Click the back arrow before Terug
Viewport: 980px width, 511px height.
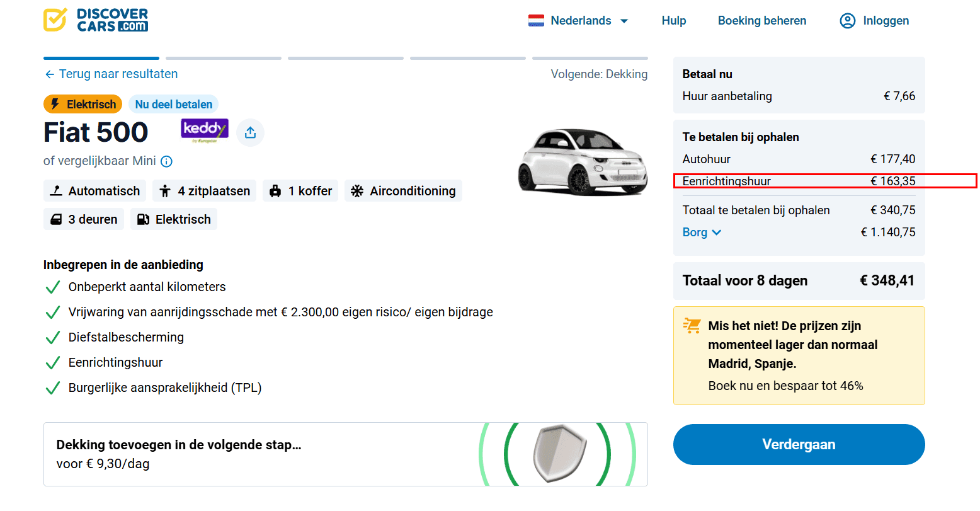pos(49,74)
